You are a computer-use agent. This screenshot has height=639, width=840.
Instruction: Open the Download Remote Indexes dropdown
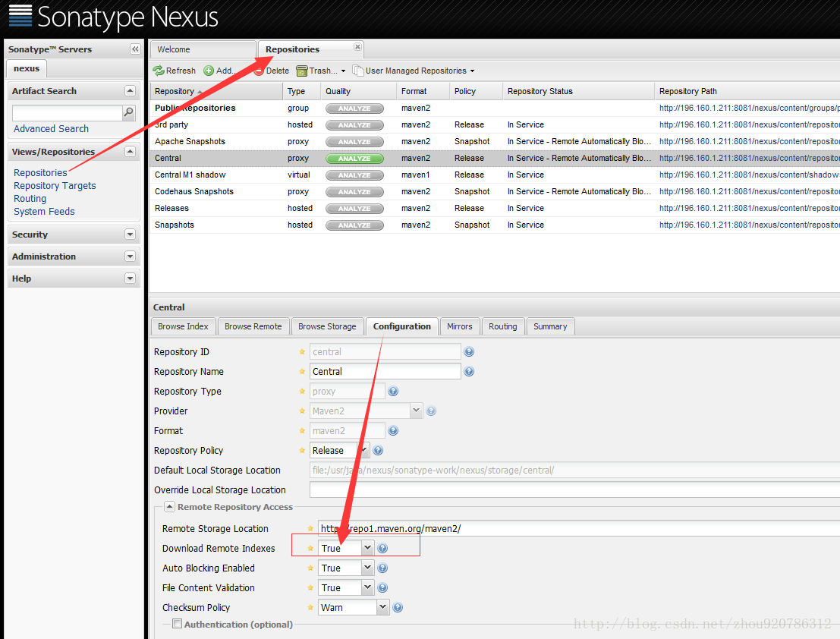367,548
